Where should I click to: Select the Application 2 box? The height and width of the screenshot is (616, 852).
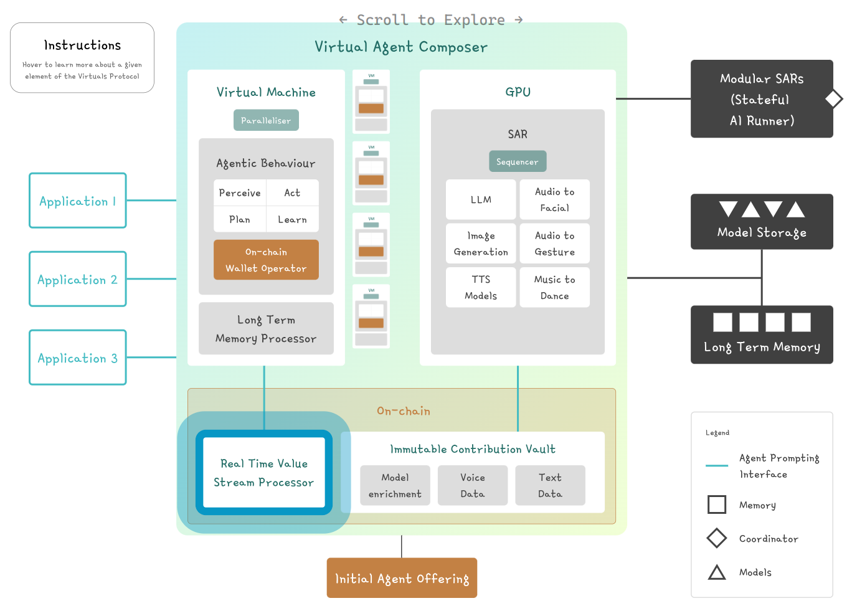pyautogui.click(x=78, y=279)
